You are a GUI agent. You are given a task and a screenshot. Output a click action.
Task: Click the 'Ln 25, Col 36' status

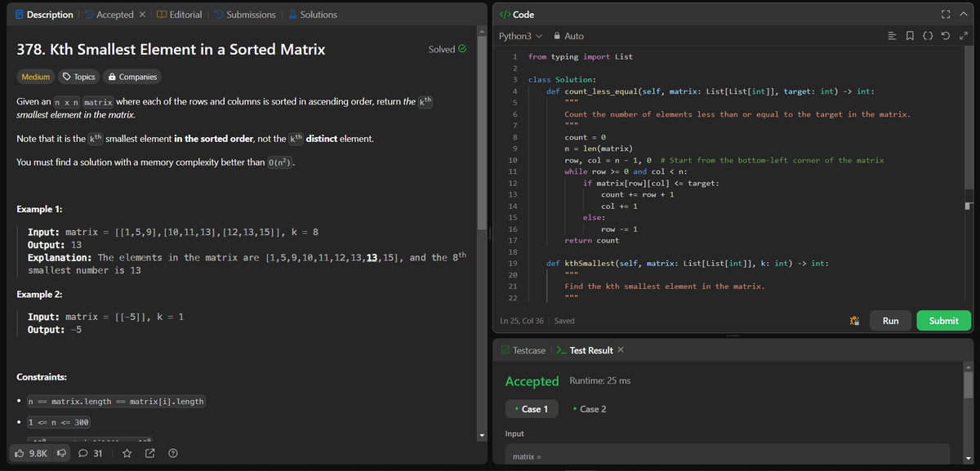point(523,321)
